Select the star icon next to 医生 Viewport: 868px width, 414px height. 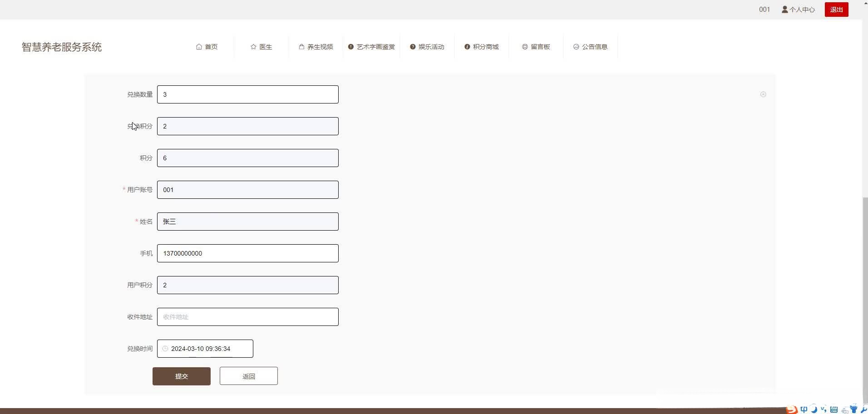point(253,46)
